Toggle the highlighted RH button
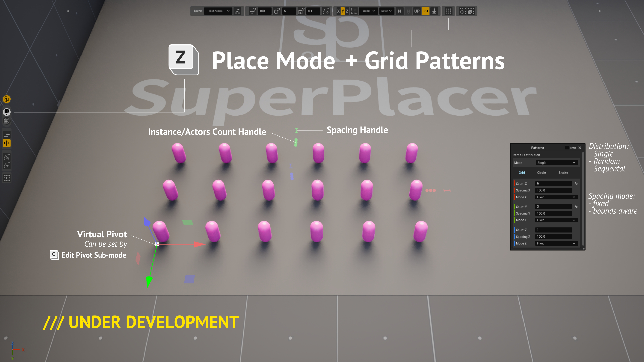 [426, 11]
